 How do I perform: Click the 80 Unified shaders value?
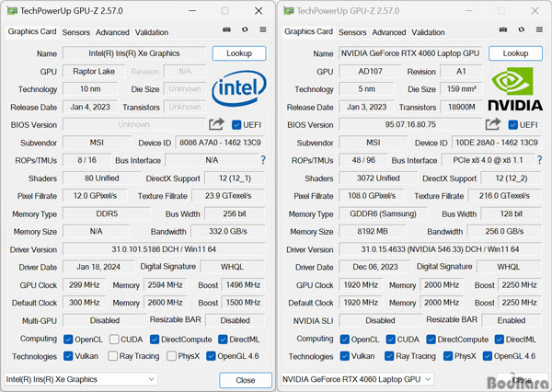tap(102, 178)
